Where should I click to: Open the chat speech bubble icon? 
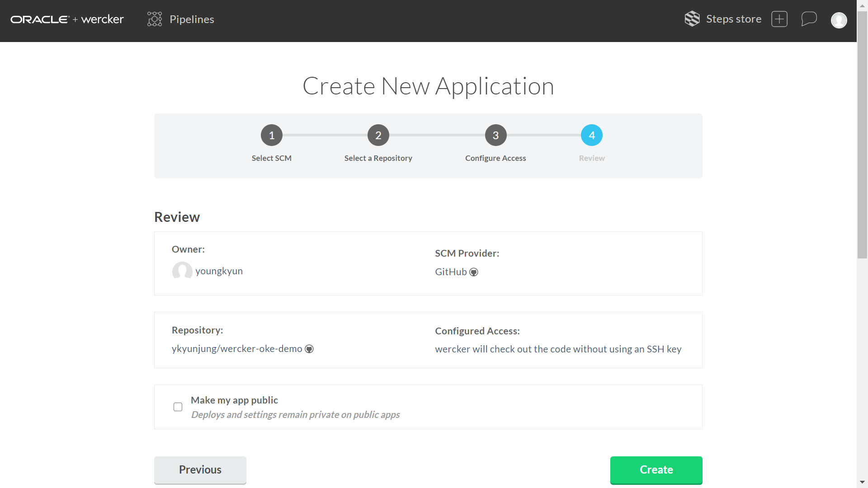click(809, 19)
